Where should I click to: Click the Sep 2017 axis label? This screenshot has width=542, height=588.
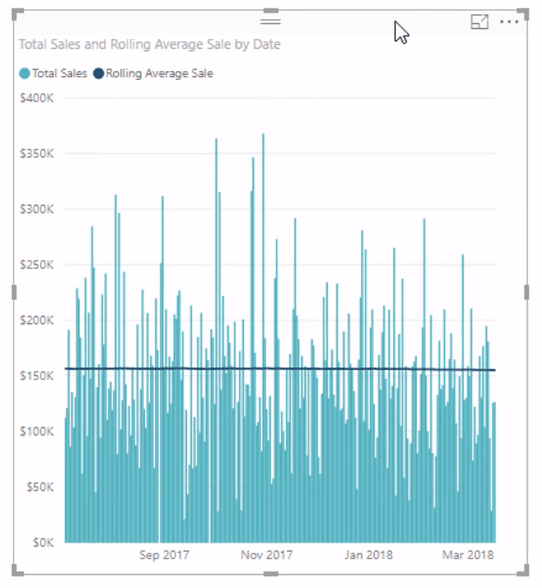(x=164, y=555)
